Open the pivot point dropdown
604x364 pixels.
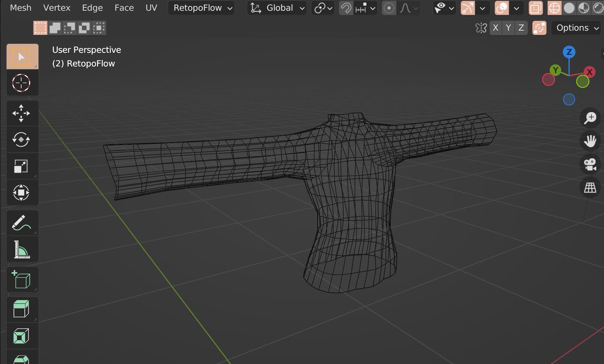tap(323, 8)
